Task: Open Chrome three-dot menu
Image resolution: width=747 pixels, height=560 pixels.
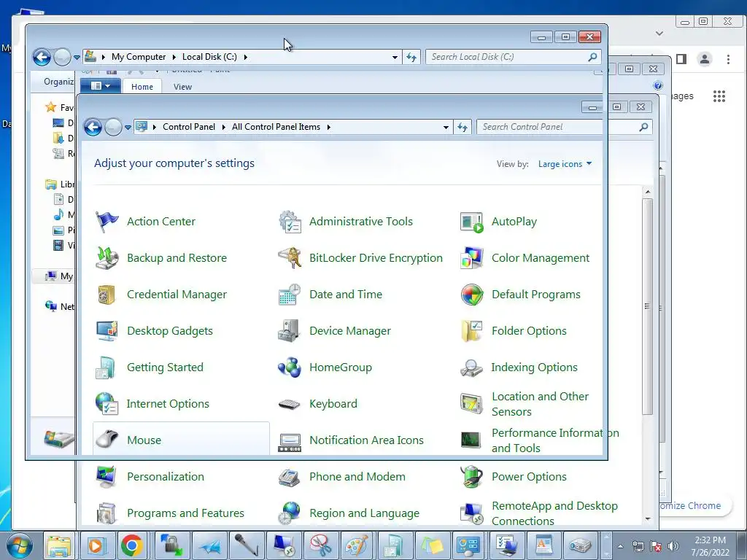Action: [728, 59]
